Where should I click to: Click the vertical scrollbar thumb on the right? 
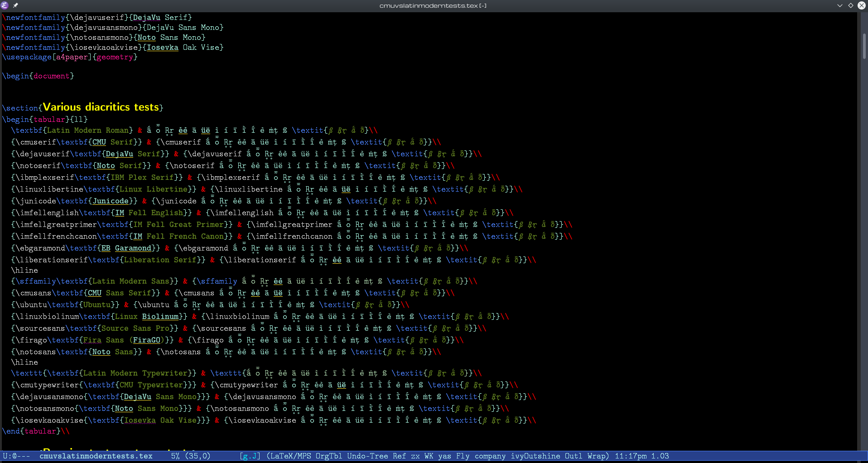pyautogui.click(x=864, y=46)
